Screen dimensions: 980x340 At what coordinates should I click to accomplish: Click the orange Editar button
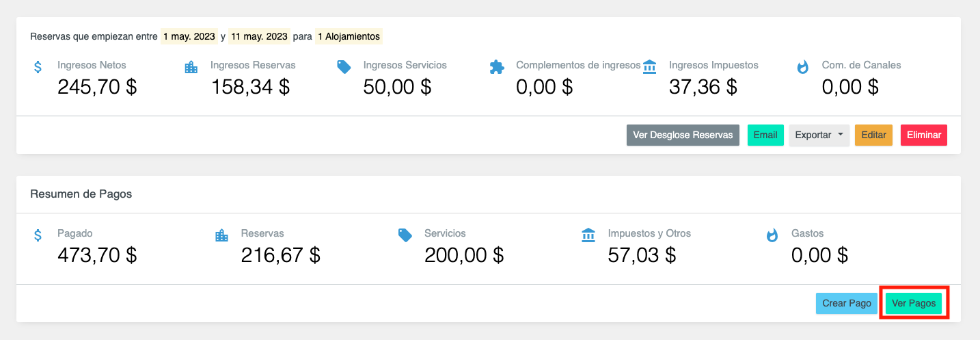pos(873,135)
